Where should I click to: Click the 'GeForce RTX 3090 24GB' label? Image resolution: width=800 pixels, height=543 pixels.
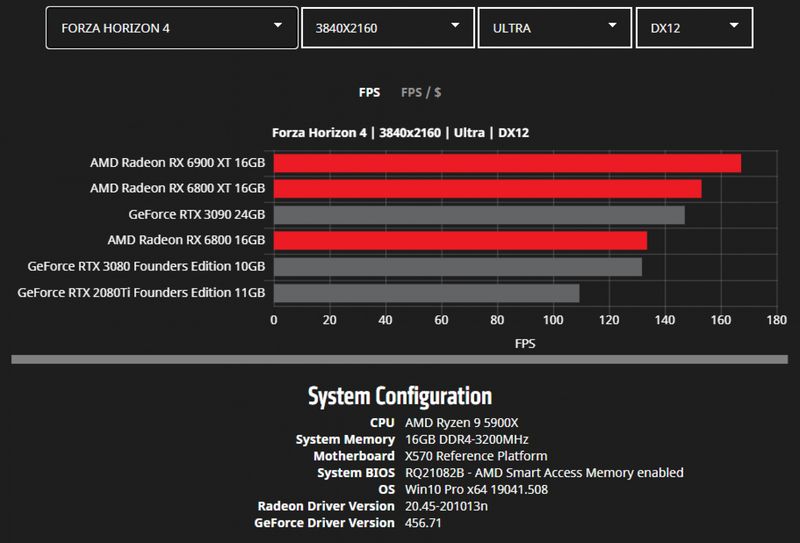click(197, 214)
